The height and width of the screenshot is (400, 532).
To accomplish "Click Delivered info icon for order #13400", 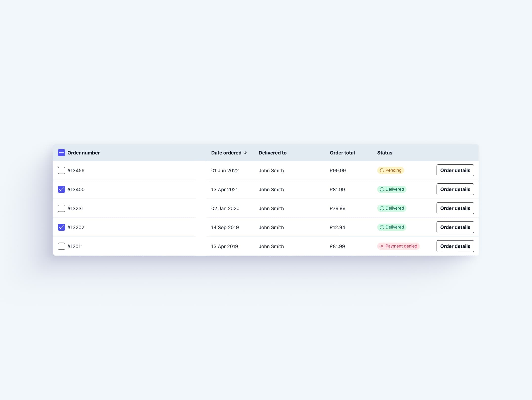I will (x=382, y=189).
